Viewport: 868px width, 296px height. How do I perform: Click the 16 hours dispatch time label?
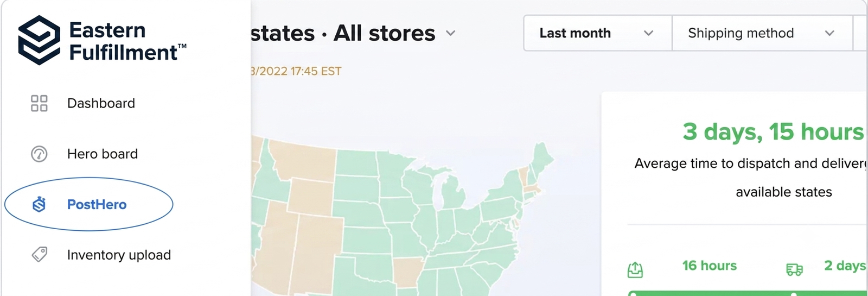pos(710,266)
